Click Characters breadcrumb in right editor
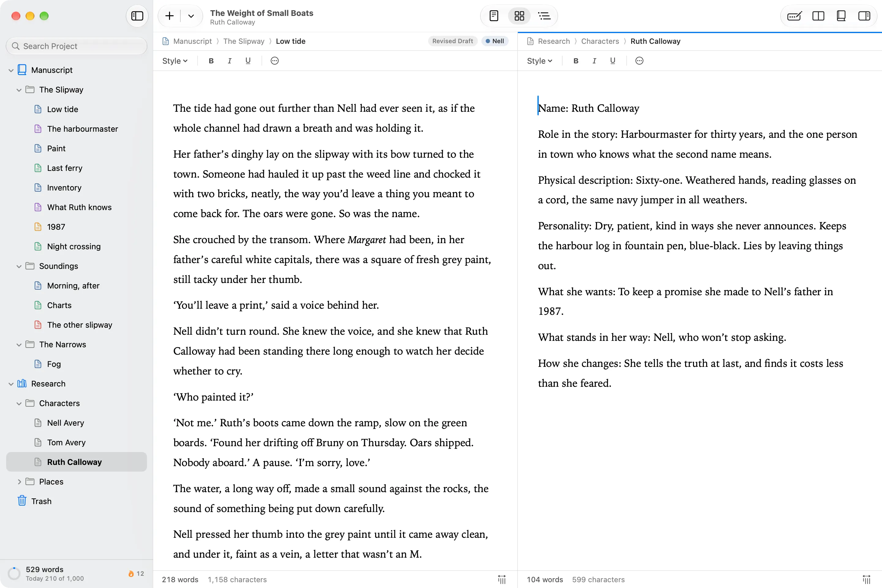882x588 pixels. click(600, 41)
